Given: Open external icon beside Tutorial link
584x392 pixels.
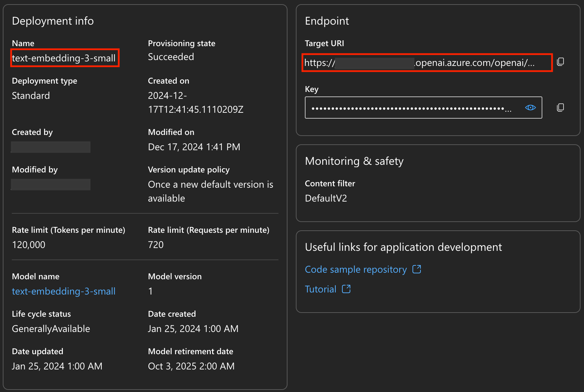Looking at the screenshot, I should tap(346, 289).
